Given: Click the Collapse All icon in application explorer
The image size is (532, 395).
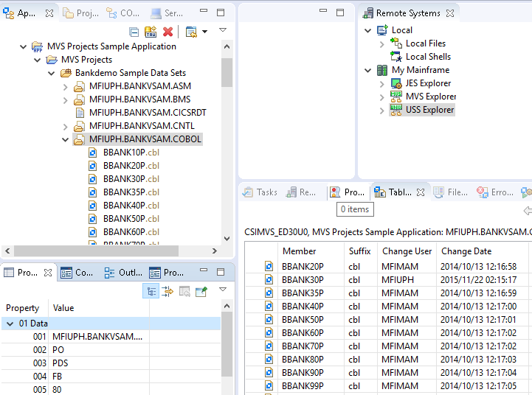Looking at the screenshot, I should (134, 32).
